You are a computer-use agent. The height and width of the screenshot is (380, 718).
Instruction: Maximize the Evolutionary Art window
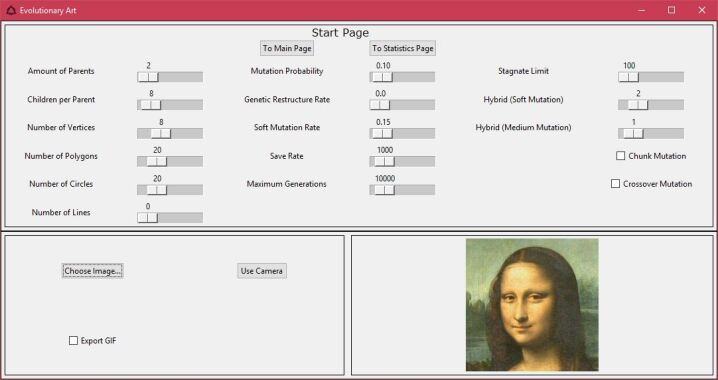pyautogui.click(x=671, y=10)
